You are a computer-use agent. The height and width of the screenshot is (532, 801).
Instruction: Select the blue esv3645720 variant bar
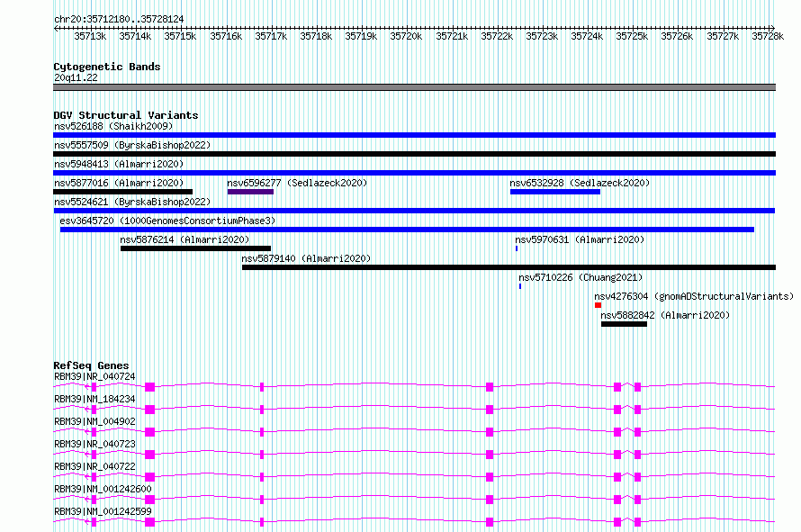[407, 230]
